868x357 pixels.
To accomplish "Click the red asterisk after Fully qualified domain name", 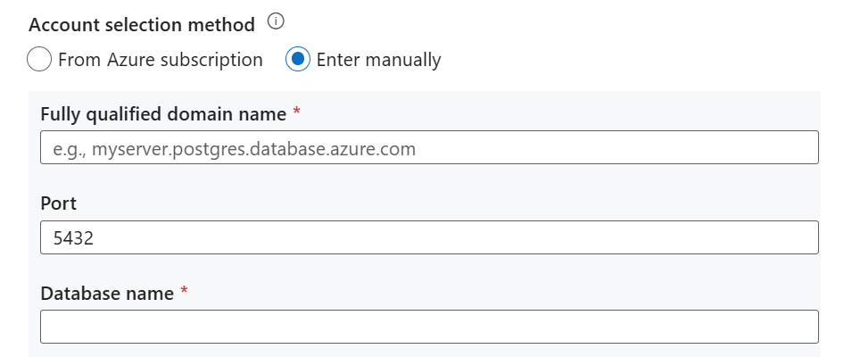I will pyautogui.click(x=296, y=112).
